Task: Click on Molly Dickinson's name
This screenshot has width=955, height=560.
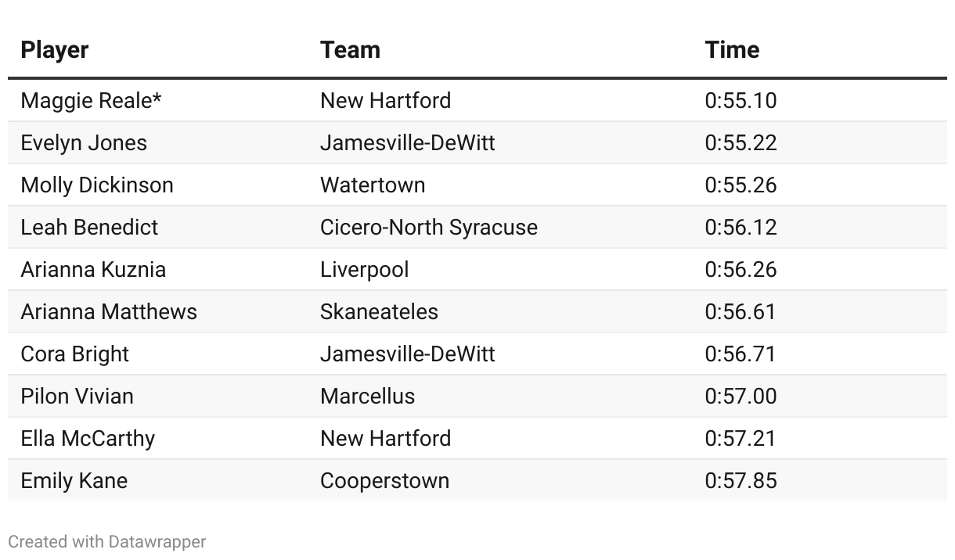Action: pyautogui.click(x=97, y=185)
